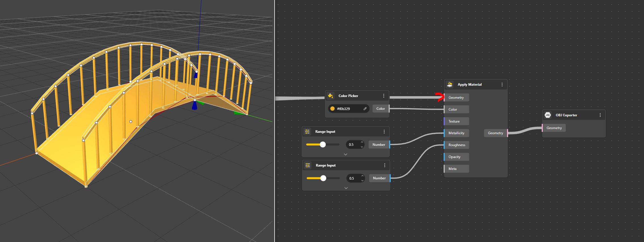644x242 pixels.
Task: Select the Color Picker node title
Action: coord(348,96)
